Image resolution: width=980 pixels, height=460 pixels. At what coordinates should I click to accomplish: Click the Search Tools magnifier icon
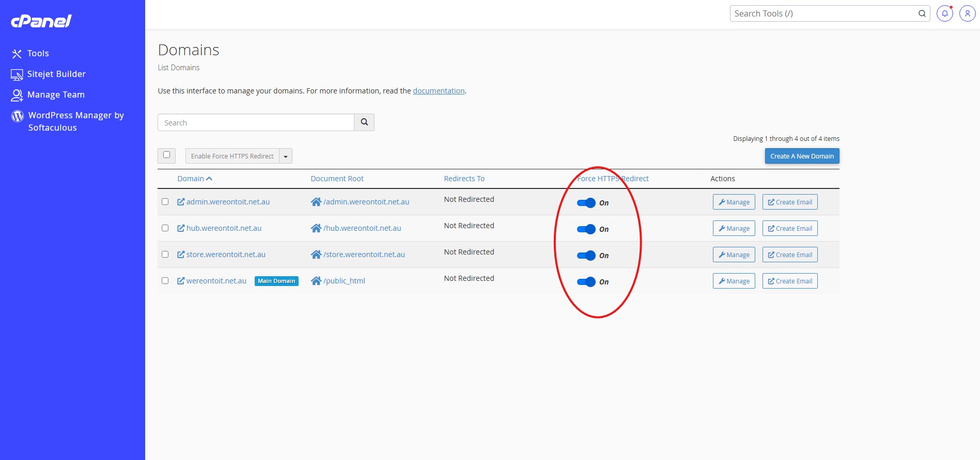coord(922,13)
